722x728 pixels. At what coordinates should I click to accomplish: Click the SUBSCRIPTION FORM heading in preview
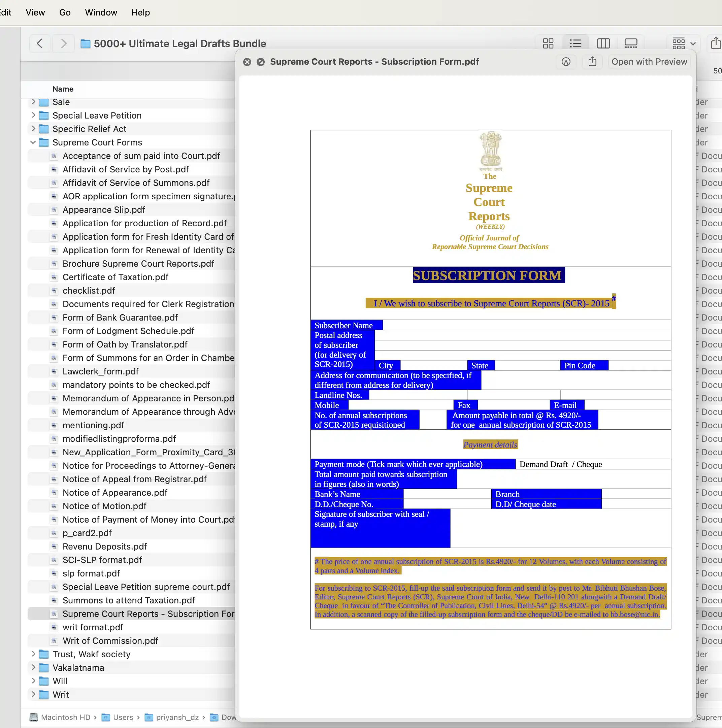pos(488,275)
